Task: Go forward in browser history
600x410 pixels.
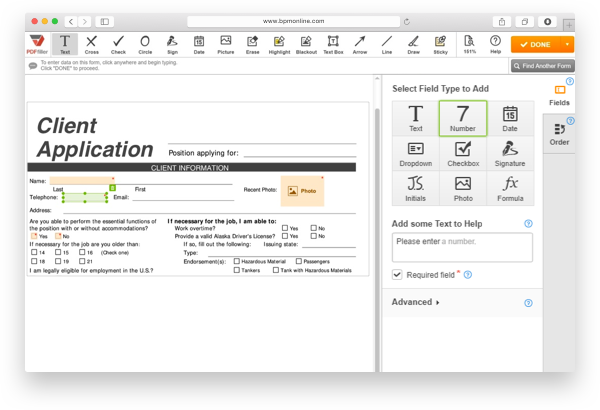Action: click(85, 22)
